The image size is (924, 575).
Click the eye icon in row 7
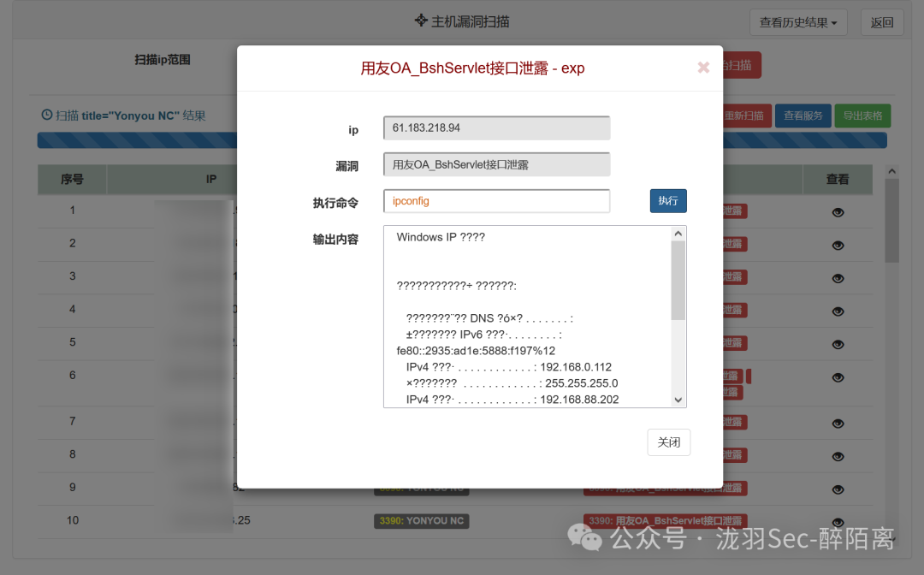click(838, 423)
